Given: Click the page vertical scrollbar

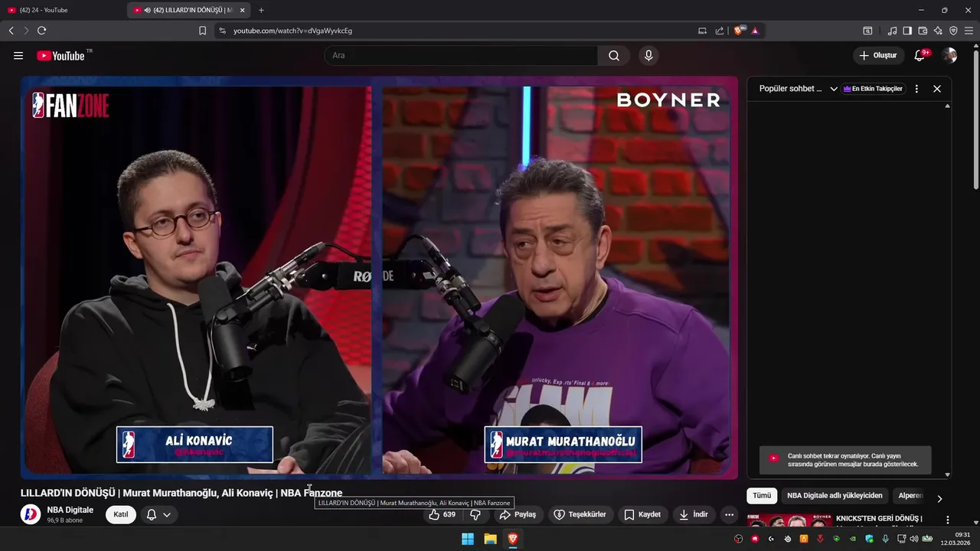Looking at the screenshot, I should click(975, 118).
